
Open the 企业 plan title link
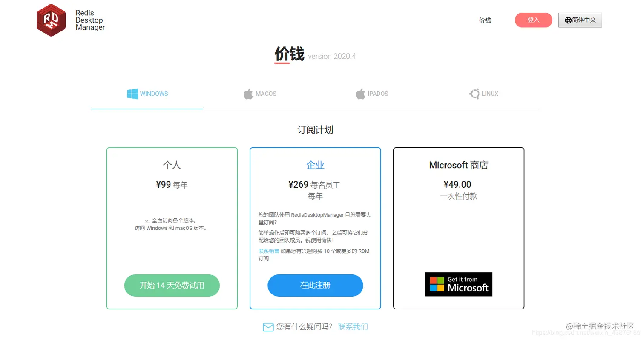click(x=315, y=165)
